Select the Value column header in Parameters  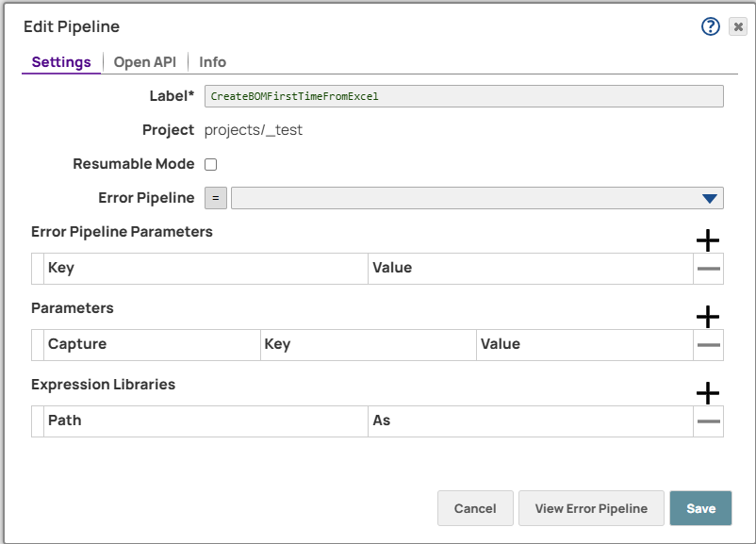point(584,345)
